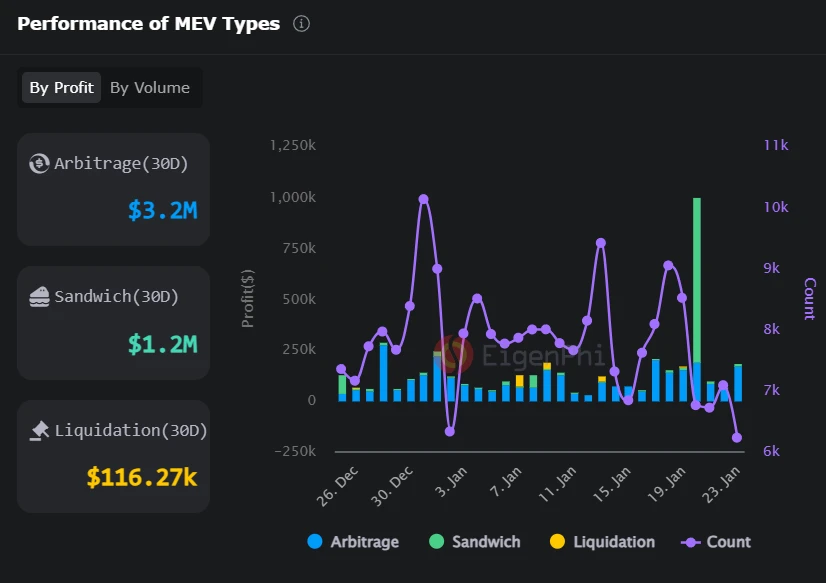Click the info icon beside the title
Image resolution: width=826 pixels, height=583 pixels.
pyautogui.click(x=301, y=24)
